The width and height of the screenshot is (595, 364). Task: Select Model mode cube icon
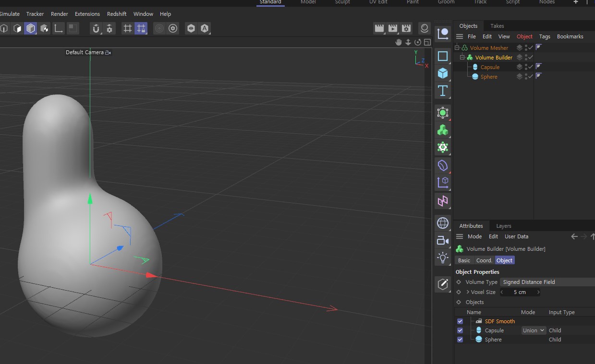coord(17,28)
